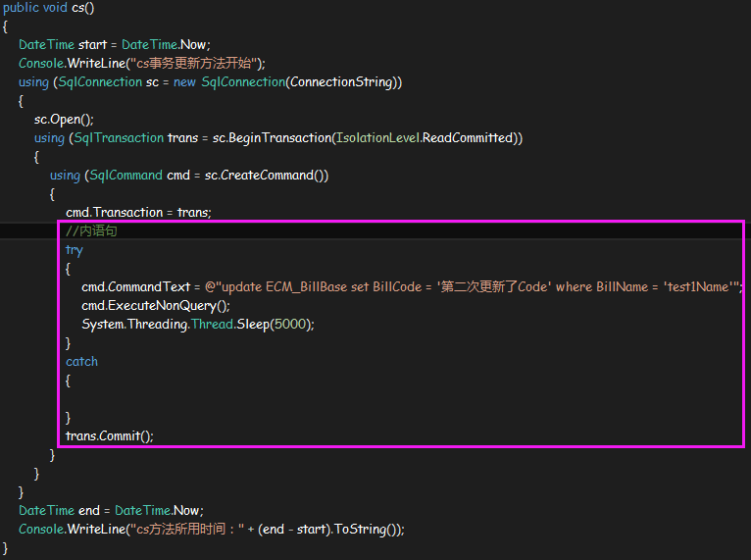This screenshot has height=560, width=751.
Task: Click "ConnectionString" argument in SqlConnection constructor
Action: (341, 82)
